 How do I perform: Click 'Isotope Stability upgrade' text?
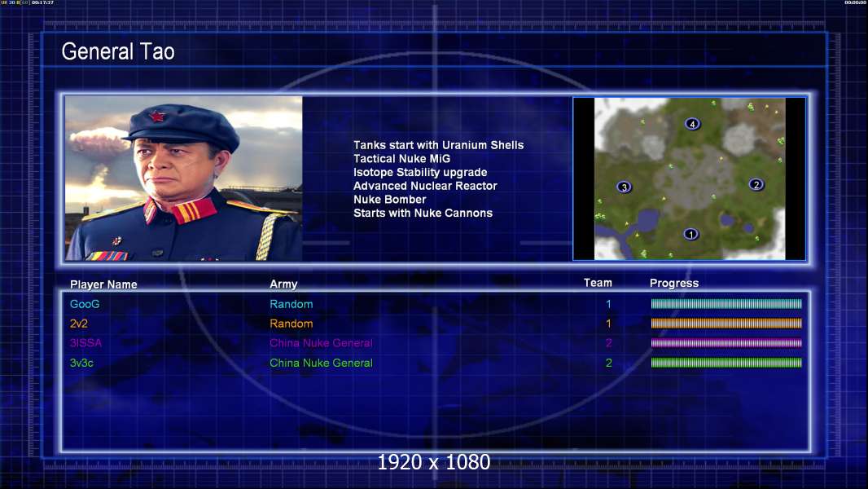(420, 172)
